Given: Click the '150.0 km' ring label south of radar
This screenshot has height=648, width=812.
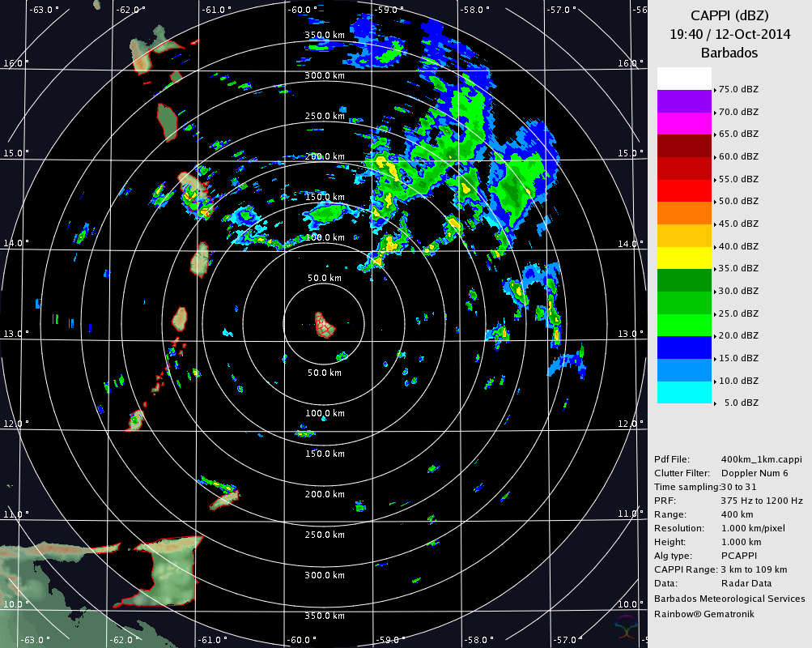Looking at the screenshot, I should (x=325, y=454).
